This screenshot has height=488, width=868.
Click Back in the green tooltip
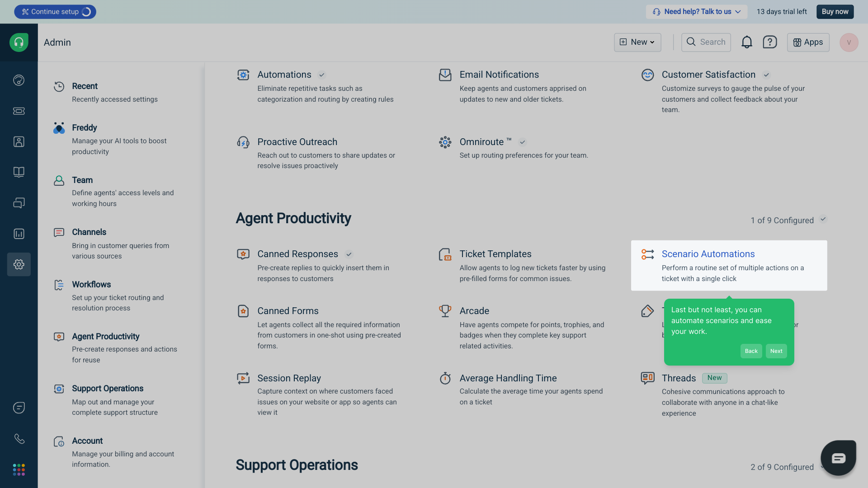click(751, 351)
